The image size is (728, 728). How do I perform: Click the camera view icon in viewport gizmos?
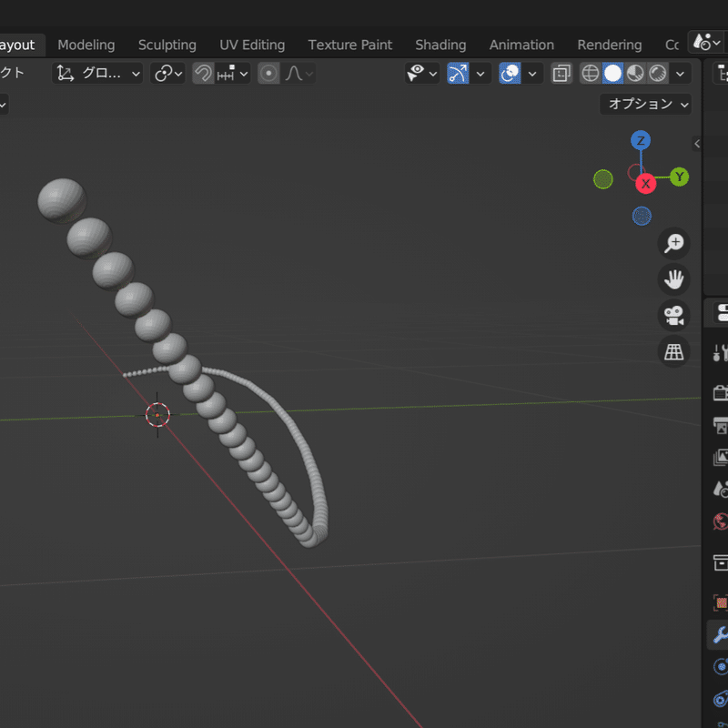click(673, 316)
